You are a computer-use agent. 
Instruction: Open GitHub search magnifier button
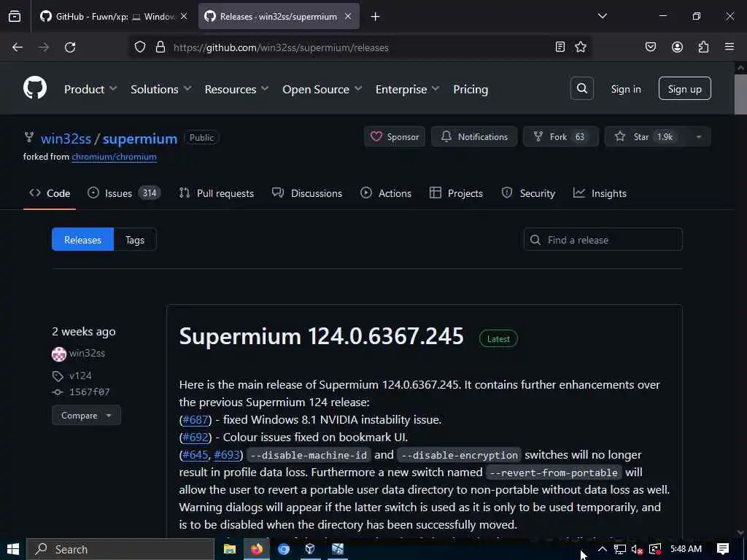pyautogui.click(x=581, y=88)
